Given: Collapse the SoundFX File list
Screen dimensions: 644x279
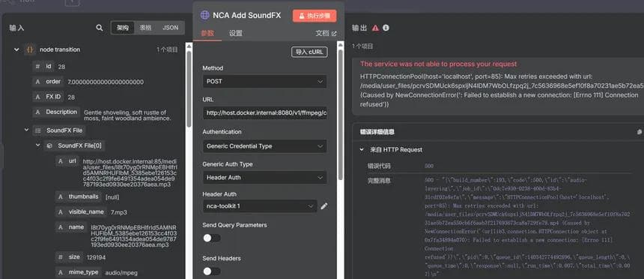Looking at the screenshot, I should tap(27, 130).
